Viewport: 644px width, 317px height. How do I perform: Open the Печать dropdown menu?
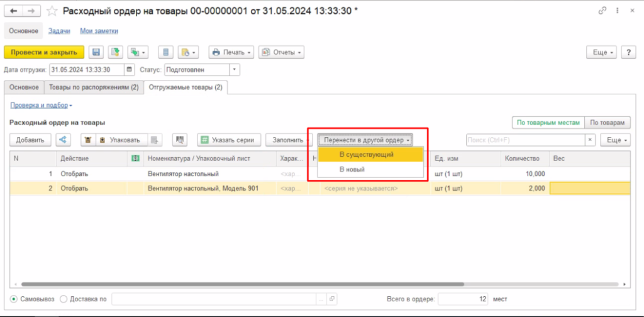pyautogui.click(x=231, y=52)
